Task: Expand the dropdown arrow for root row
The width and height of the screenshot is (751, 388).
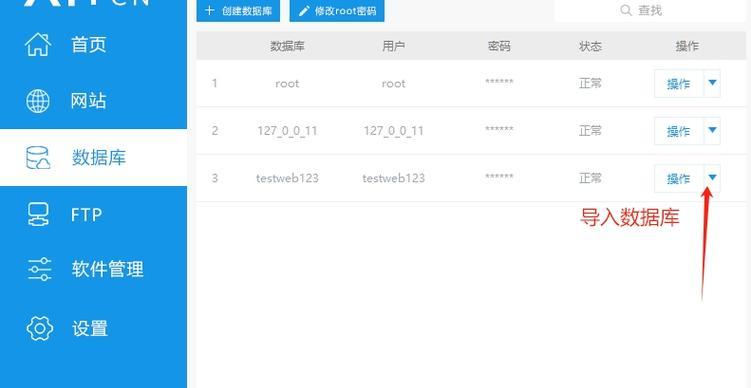Action: tap(712, 83)
